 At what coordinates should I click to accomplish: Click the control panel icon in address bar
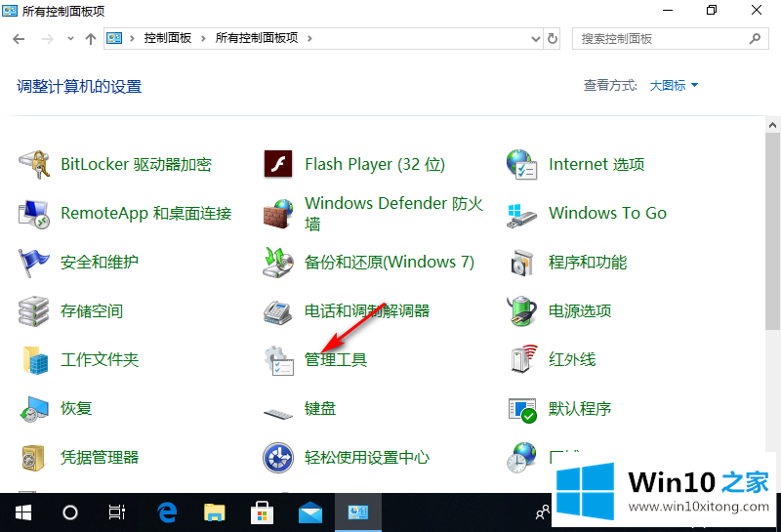114,38
